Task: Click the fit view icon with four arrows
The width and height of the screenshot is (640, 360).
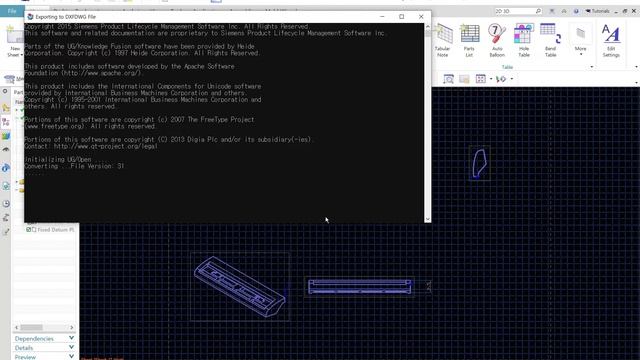Action: click(x=481, y=79)
